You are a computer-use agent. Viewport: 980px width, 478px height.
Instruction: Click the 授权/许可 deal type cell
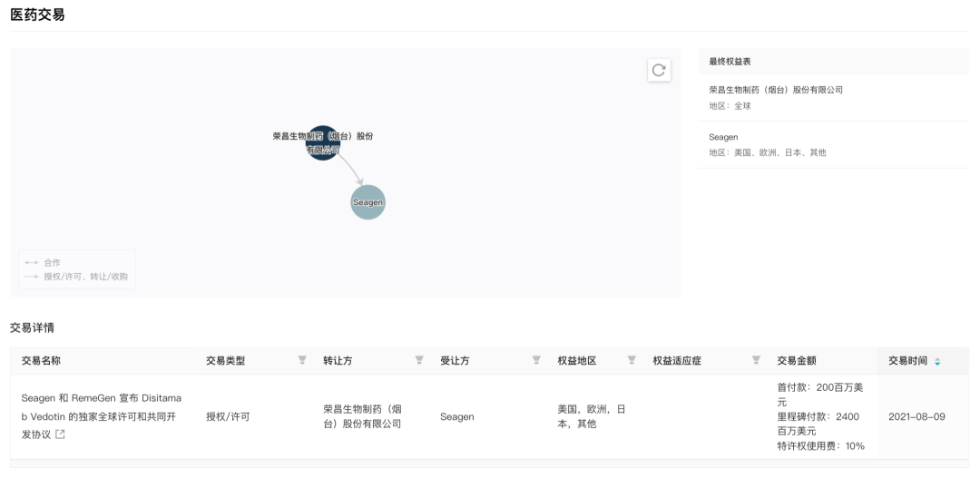(x=228, y=416)
